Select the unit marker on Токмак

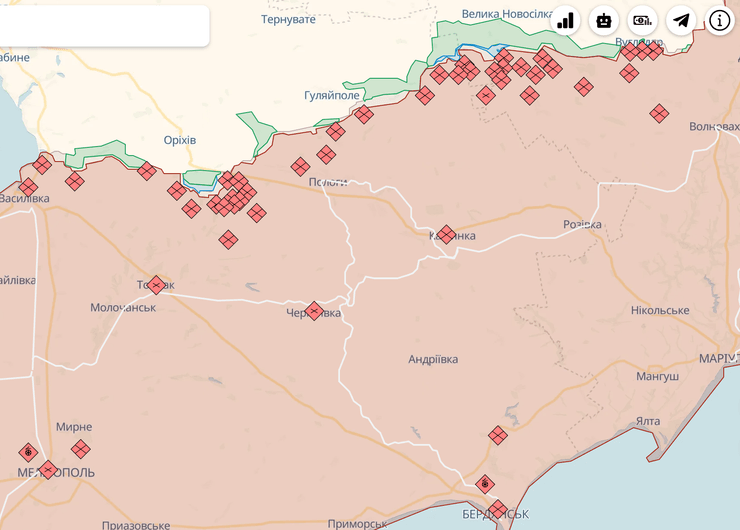tap(156, 285)
